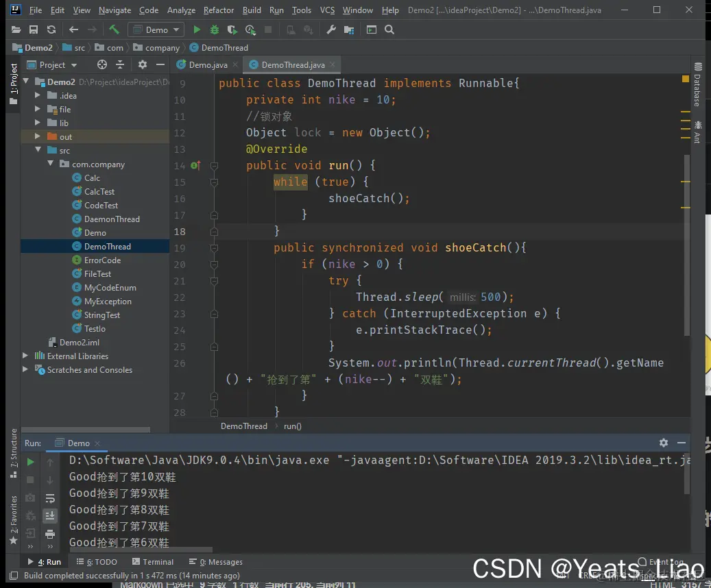Expand the file folder node
Screen dimensions: 711x588
tap(38, 109)
